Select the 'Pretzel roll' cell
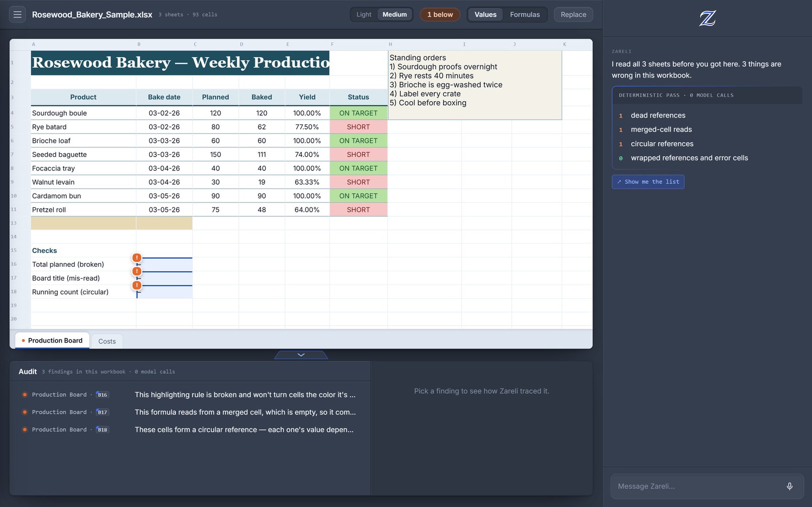Screen dimensions: 812x507 (83, 210)
